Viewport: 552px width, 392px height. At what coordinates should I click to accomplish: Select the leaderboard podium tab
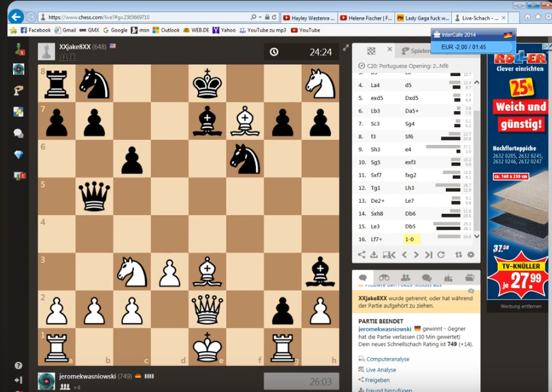point(448,278)
